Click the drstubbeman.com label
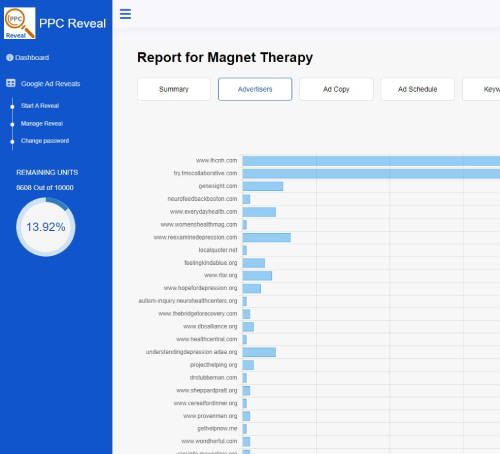 pyautogui.click(x=214, y=378)
